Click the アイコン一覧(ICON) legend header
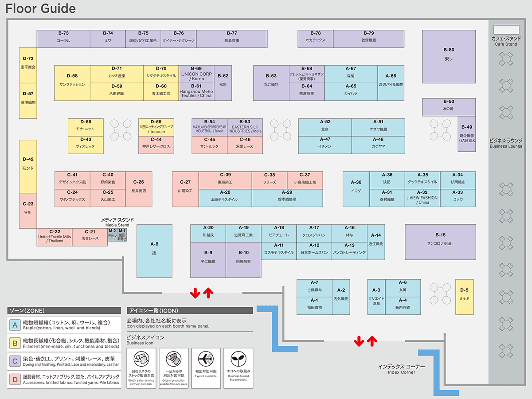 pyautogui.click(x=190, y=311)
